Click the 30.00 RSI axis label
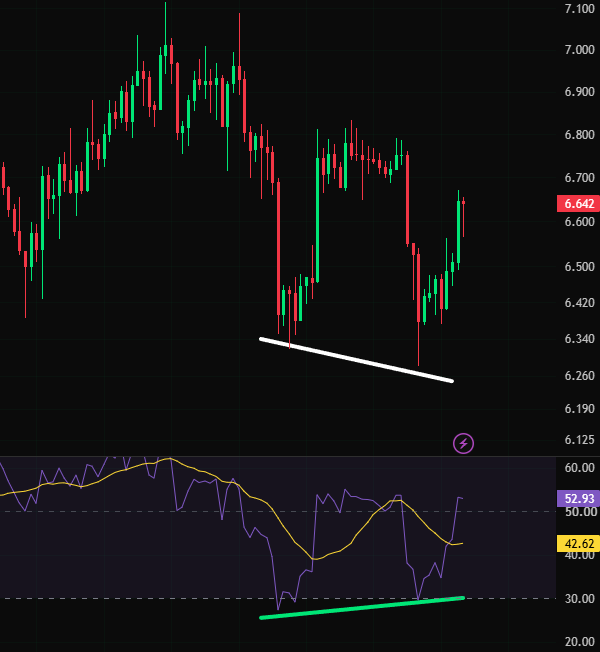 click(580, 599)
